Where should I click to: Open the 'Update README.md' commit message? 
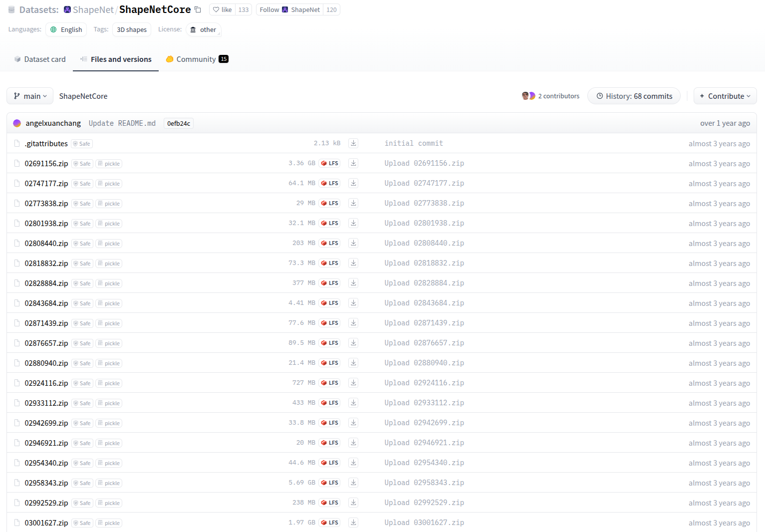click(x=122, y=123)
